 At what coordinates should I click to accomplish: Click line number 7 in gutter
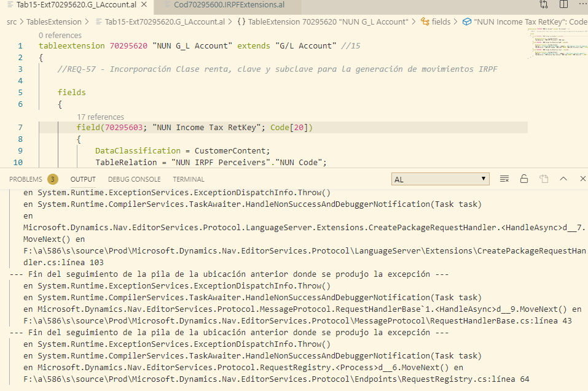click(x=20, y=127)
